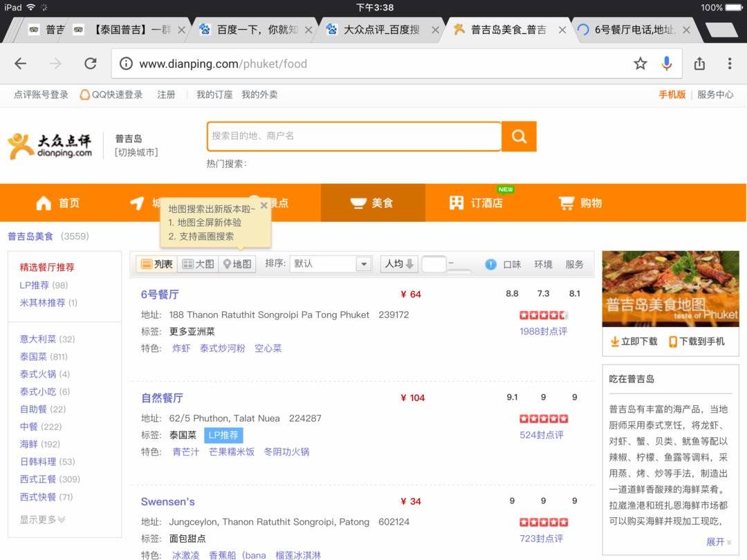This screenshot has width=747, height=560.
Task: Close the 大众点评_百度搜 tab
Action: click(x=436, y=30)
